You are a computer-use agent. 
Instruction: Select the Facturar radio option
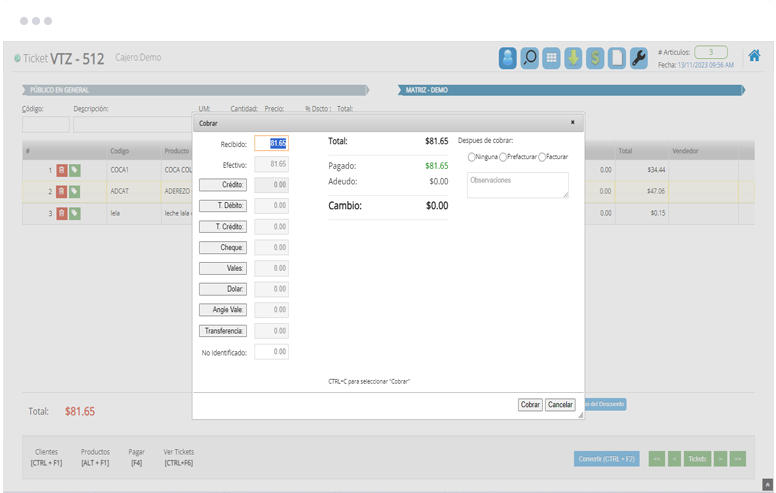[x=542, y=157]
